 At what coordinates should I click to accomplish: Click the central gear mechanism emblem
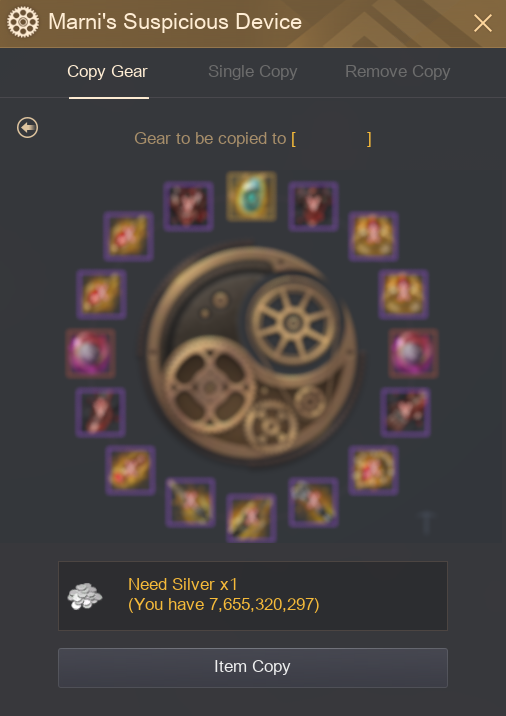[251, 354]
